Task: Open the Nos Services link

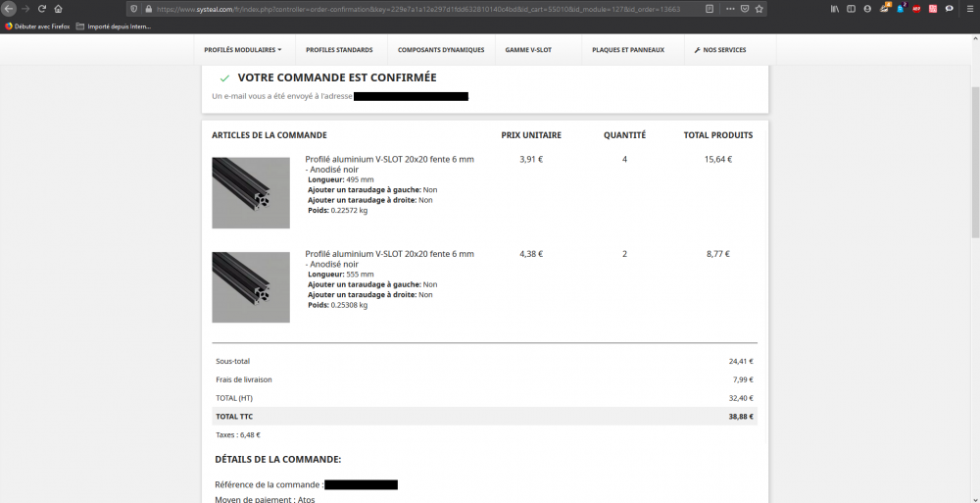Action: 719,50
